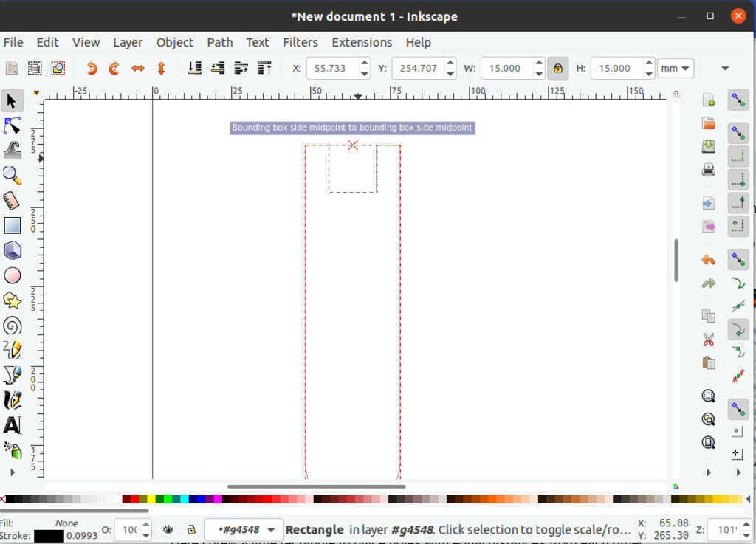Select the Measure ruler tool

click(12, 201)
